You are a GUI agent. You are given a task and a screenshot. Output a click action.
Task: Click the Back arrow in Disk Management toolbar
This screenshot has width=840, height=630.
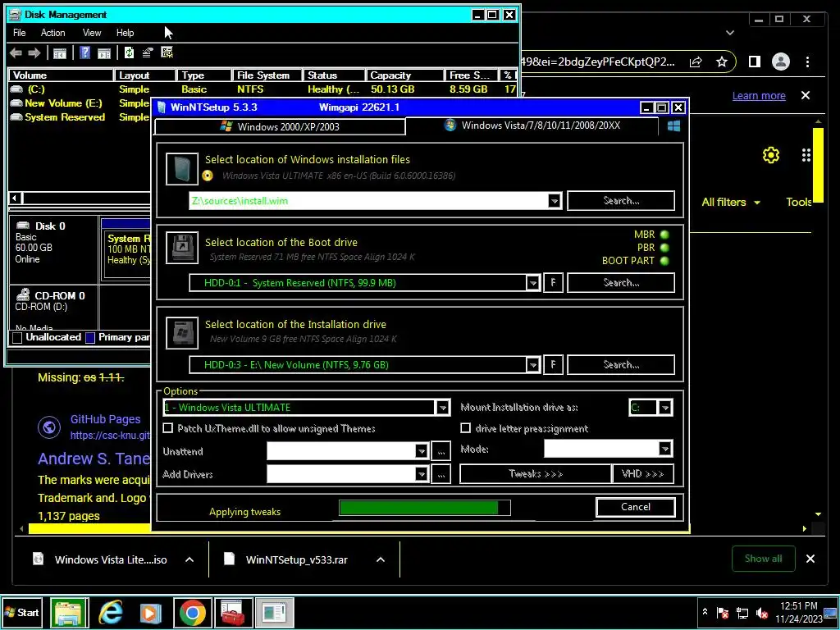(x=16, y=52)
